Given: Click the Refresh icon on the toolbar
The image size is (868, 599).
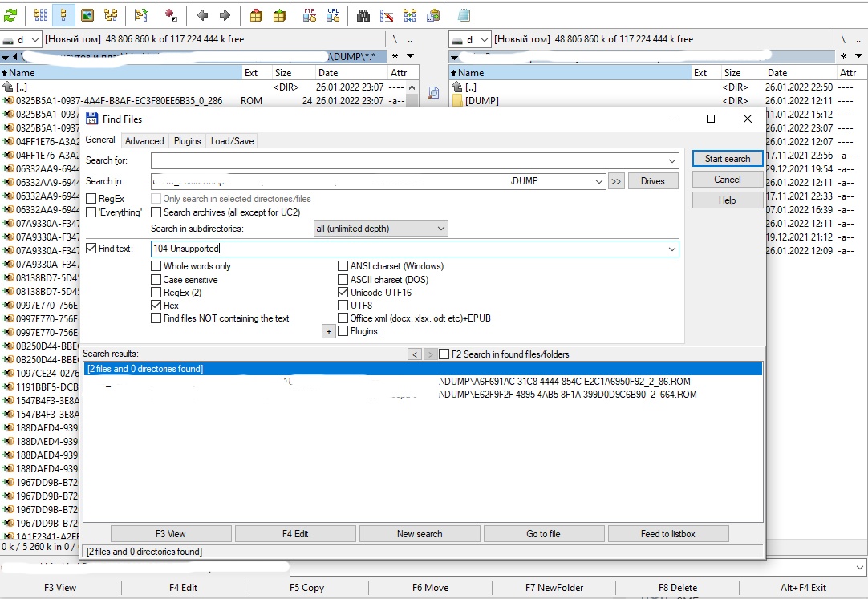Looking at the screenshot, I should [20, 14].
